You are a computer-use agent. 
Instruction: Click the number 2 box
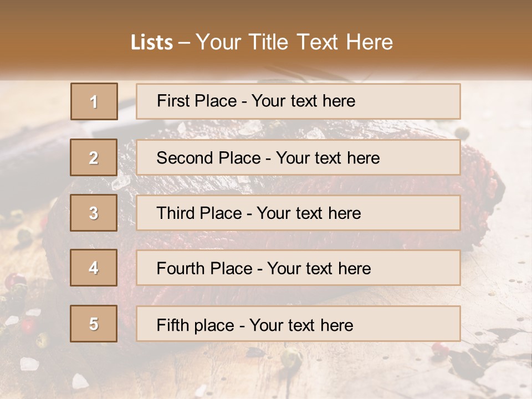coord(94,157)
